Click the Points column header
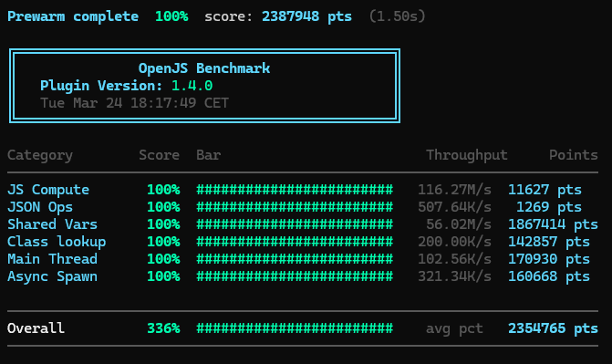This screenshot has height=364, width=612. [574, 155]
